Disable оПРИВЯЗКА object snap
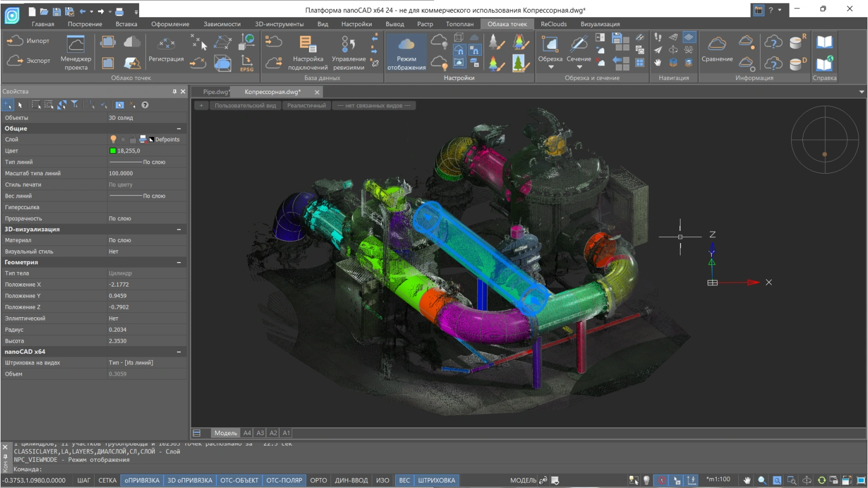The image size is (868, 488). [x=142, y=480]
